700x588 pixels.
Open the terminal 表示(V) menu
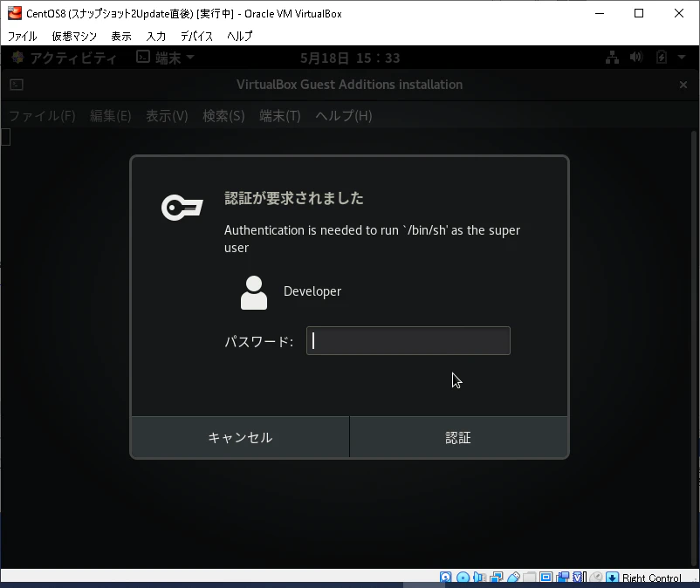[167, 116]
